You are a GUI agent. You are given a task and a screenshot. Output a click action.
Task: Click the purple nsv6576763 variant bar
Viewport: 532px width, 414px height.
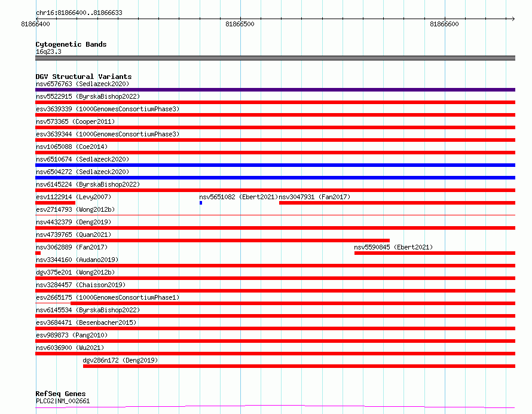[275, 90]
